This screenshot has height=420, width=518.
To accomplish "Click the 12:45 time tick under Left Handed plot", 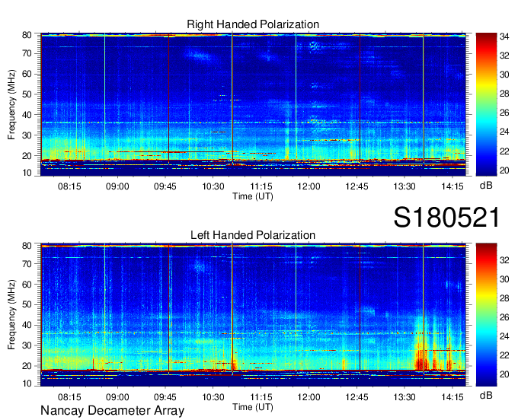I will pos(357,397).
